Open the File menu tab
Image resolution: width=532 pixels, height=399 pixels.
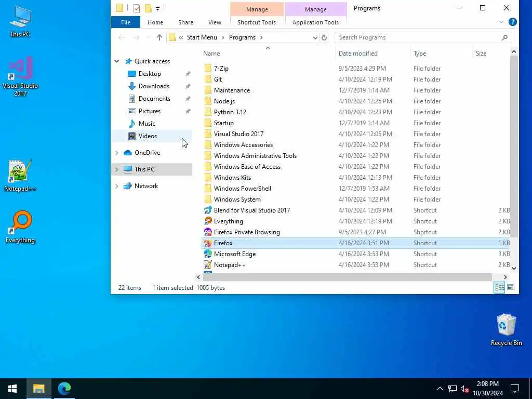(126, 22)
